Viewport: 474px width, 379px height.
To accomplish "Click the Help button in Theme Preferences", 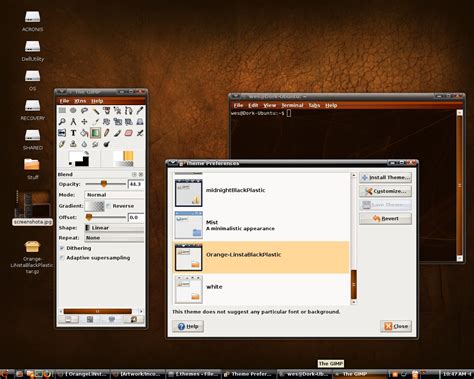I will click(188, 326).
